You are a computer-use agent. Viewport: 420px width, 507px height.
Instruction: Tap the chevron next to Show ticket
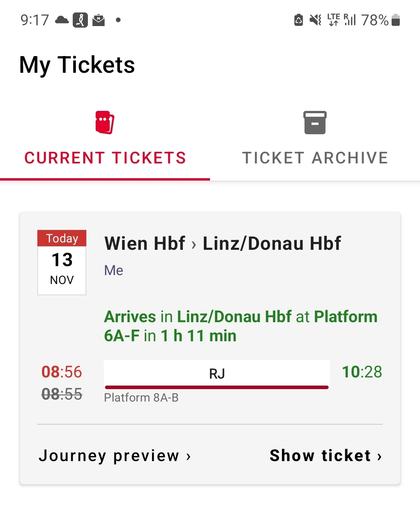tap(380, 456)
